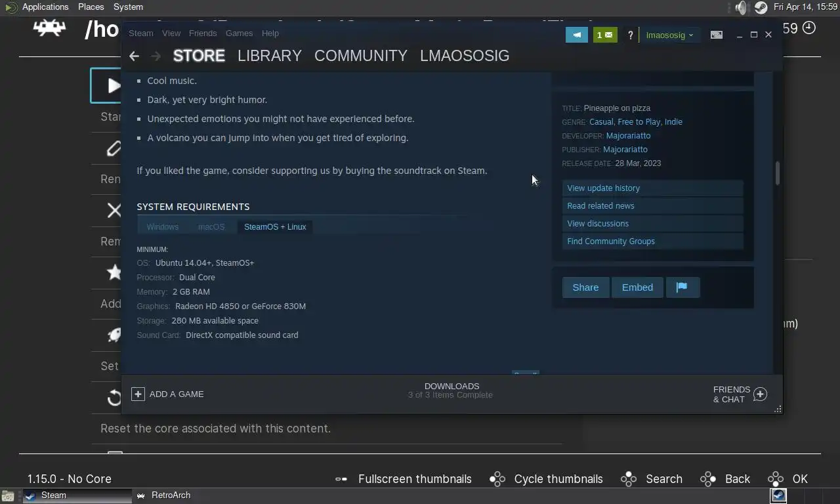
Task: Click 'Reset the core associated with this content.'
Action: tap(215, 429)
